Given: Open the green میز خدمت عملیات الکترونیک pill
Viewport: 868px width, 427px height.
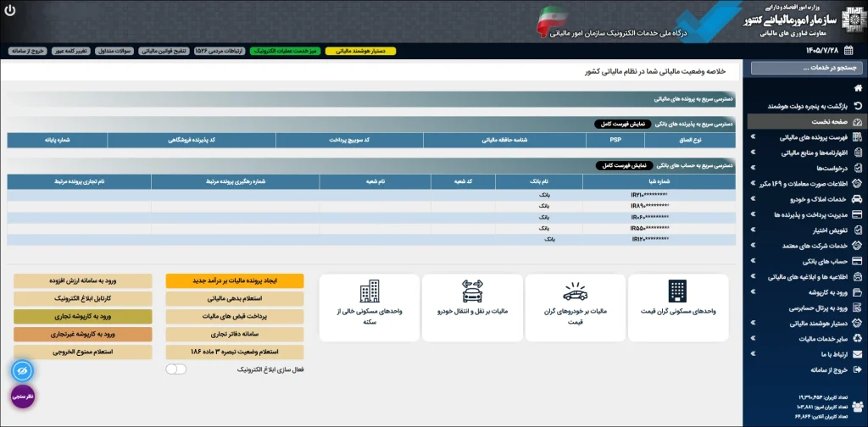Looking at the screenshot, I should point(285,51).
